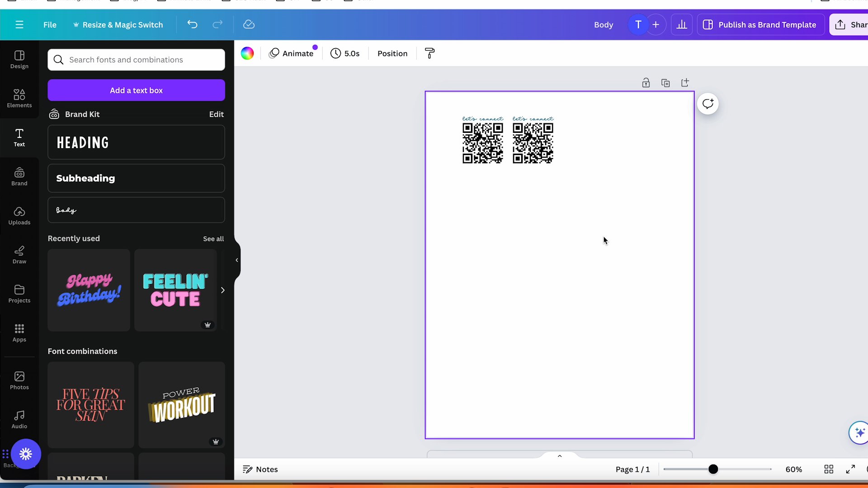Click the timing 5.0s duration display

[346, 54]
